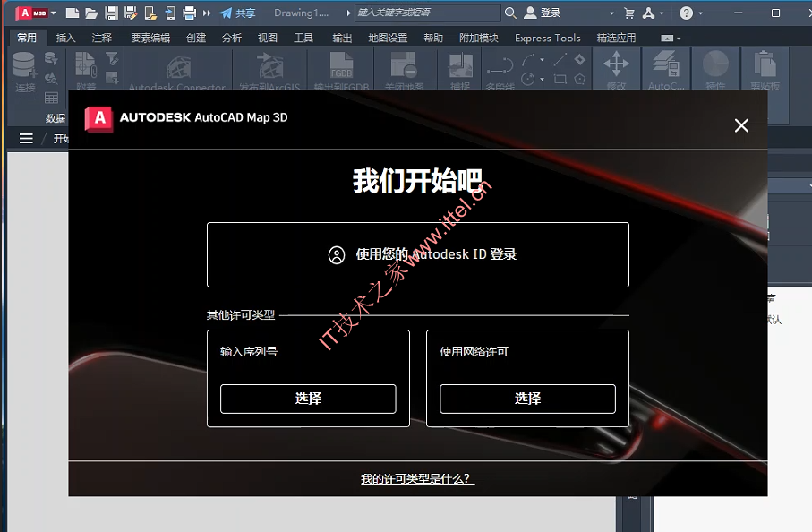Screen dimensions: 812x532
Task: Open the 输出 ribbon tab
Action: [x=342, y=38]
